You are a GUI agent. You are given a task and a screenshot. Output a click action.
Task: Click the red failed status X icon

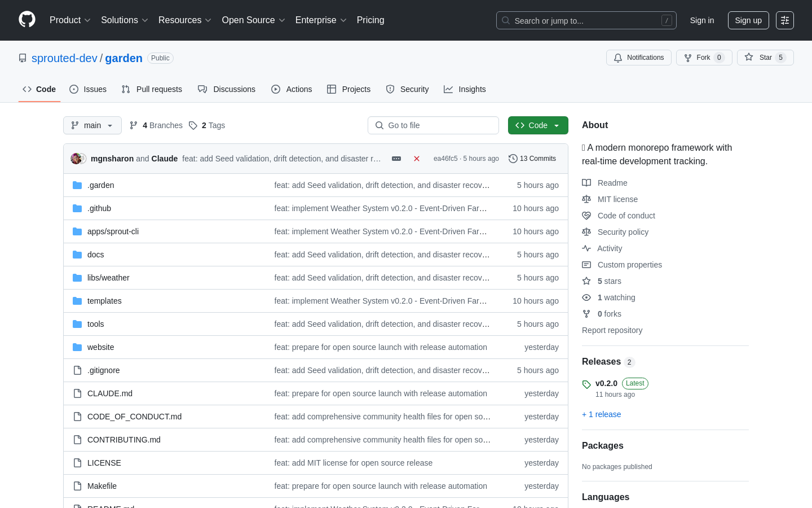(417, 159)
